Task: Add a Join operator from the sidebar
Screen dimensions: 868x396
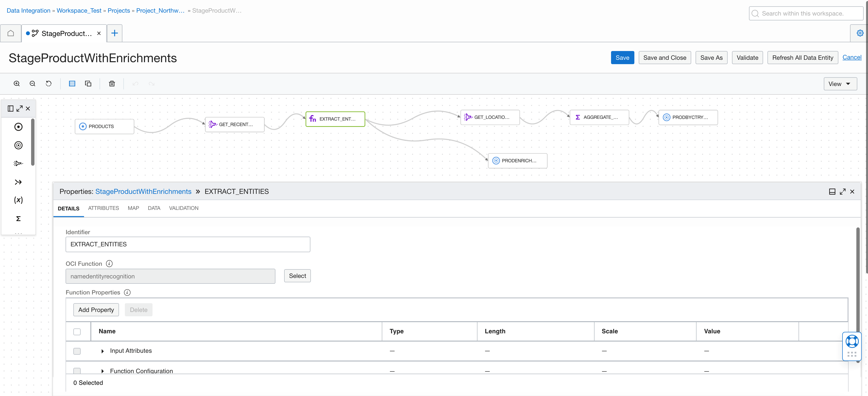Action: point(18,182)
